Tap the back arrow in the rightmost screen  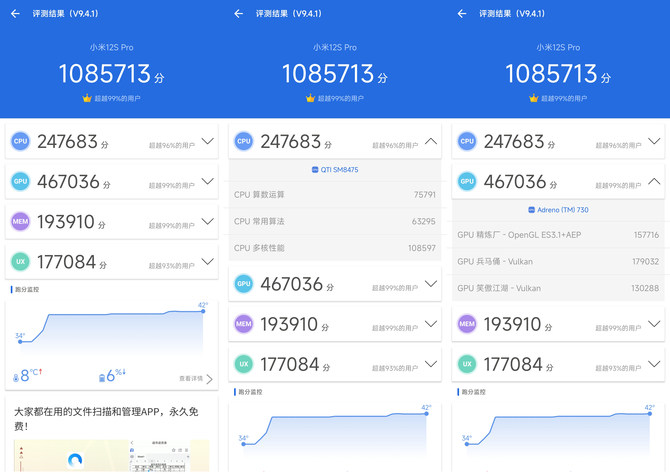tap(462, 14)
